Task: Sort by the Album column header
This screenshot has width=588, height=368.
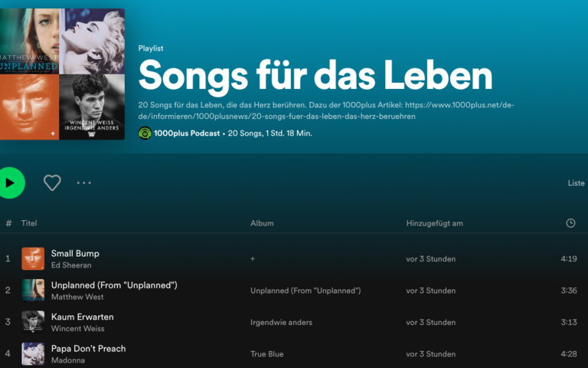Action: (x=262, y=223)
